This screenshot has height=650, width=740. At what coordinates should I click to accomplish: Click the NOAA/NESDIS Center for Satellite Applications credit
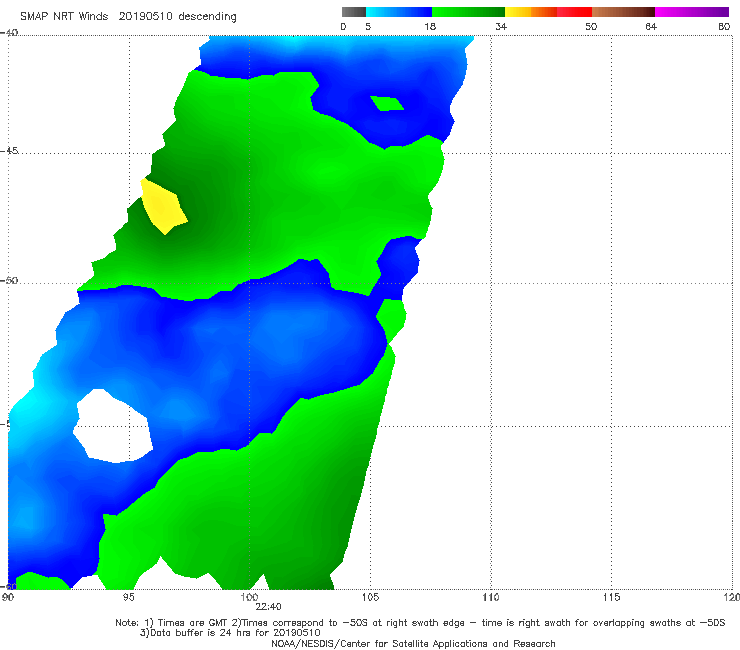point(413,644)
